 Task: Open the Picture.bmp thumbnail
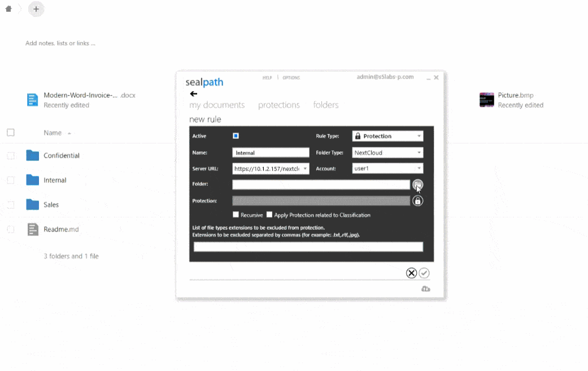click(x=486, y=99)
